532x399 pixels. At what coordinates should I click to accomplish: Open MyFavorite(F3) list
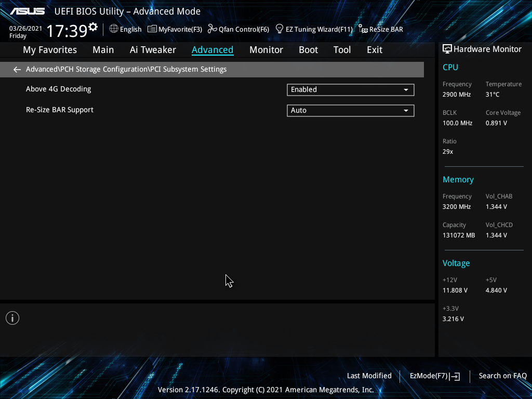(x=175, y=29)
